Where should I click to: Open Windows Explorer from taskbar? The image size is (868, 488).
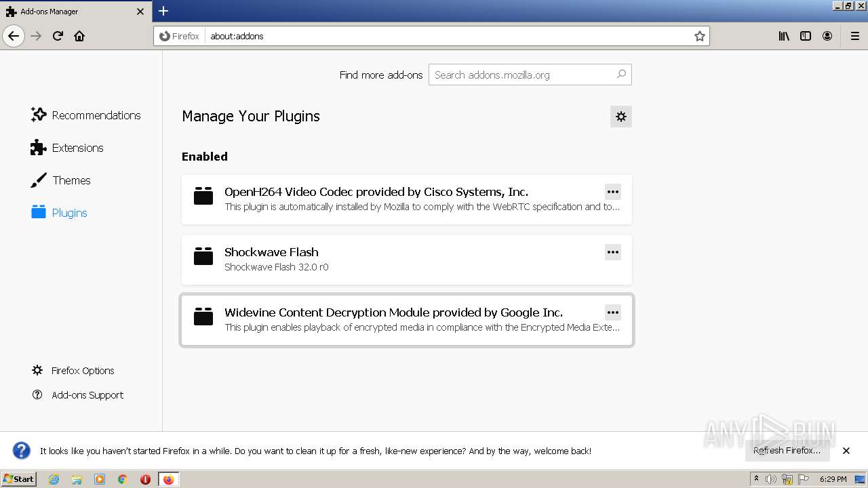[x=77, y=479]
